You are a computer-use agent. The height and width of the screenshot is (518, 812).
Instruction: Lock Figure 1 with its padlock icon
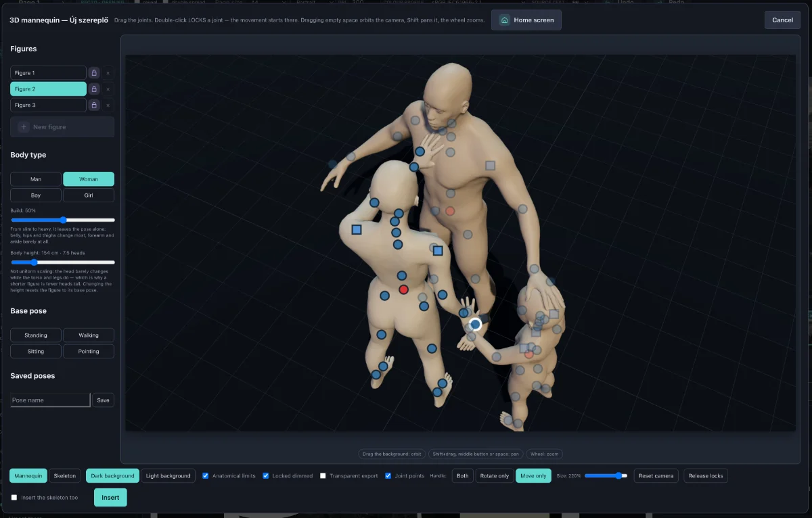tap(94, 72)
